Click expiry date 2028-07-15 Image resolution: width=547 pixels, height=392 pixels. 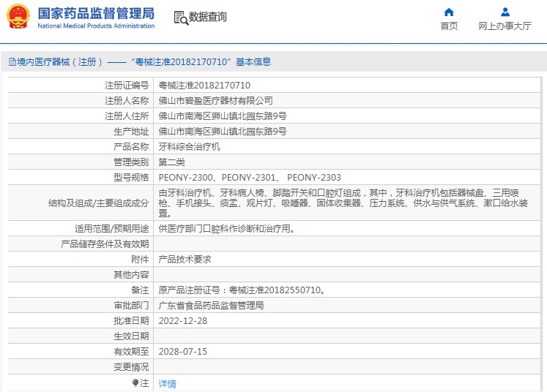[183, 351]
